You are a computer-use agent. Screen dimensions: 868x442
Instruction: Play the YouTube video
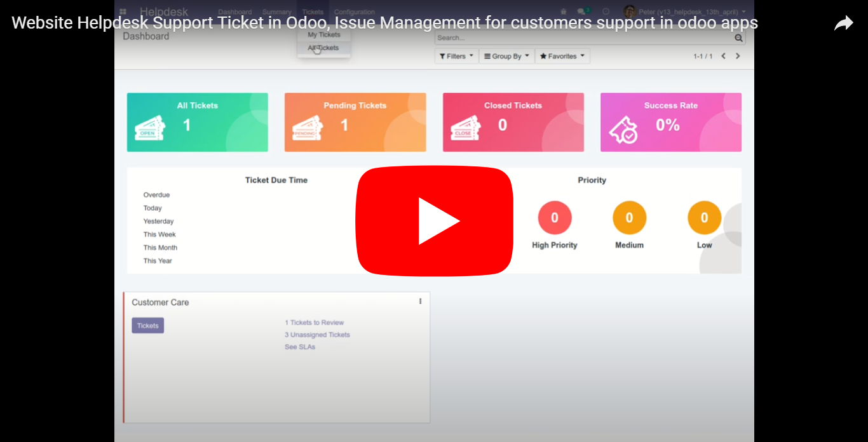point(434,220)
